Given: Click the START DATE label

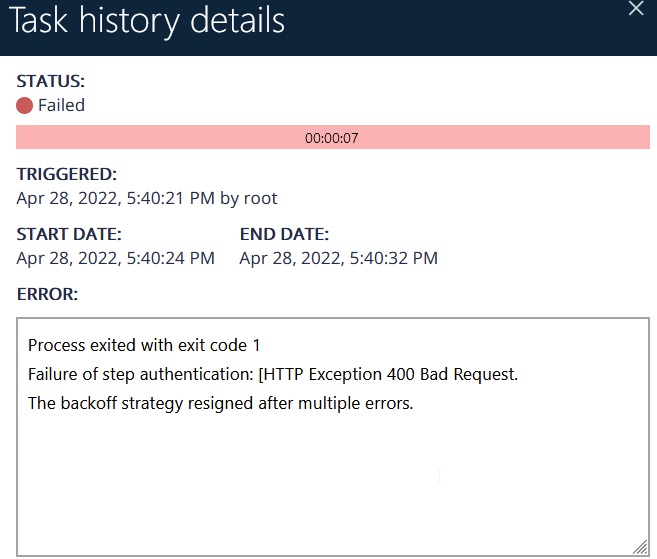Looking at the screenshot, I should click(x=69, y=234).
